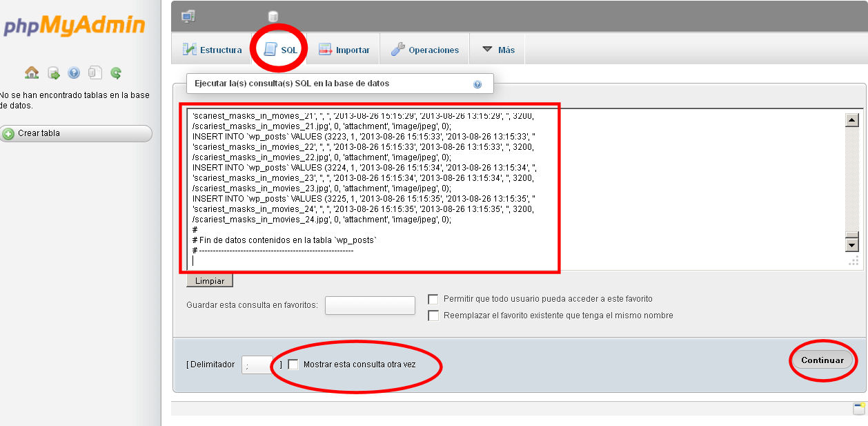The width and height of the screenshot is (868, 426).
Task: Open the Importar tab
Action: point(344,50)
